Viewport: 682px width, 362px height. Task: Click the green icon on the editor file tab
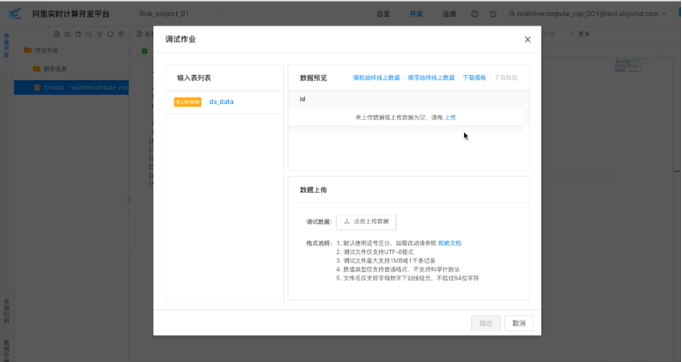point(144,51)
